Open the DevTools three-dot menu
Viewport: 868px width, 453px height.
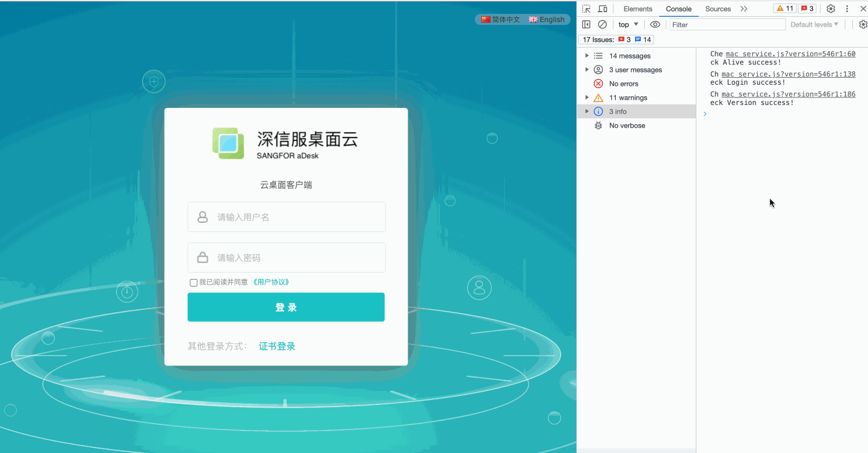847,9
